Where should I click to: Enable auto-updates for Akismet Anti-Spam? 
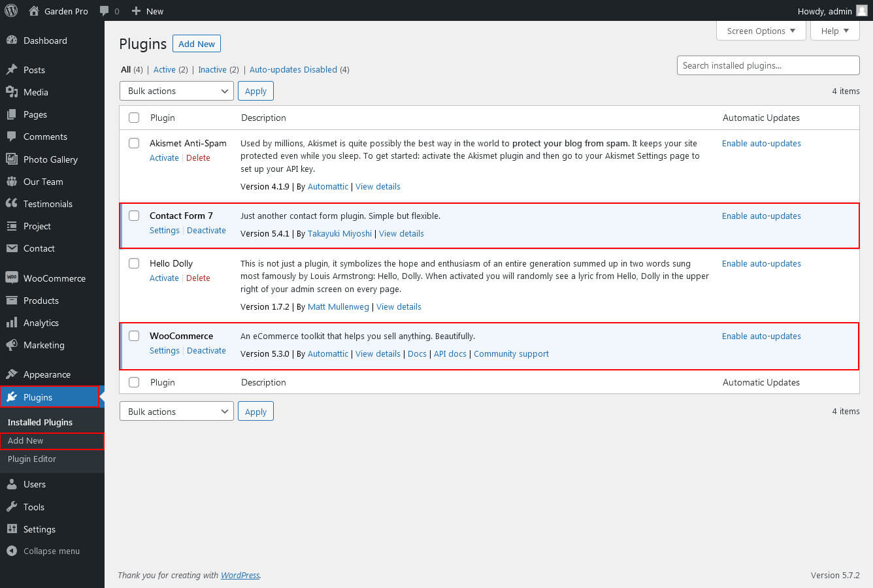click(x=761, y=143)
